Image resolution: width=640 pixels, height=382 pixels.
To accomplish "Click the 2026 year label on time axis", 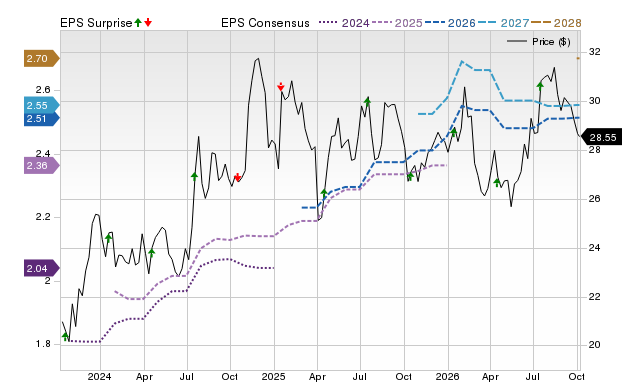I will (447, 376).
